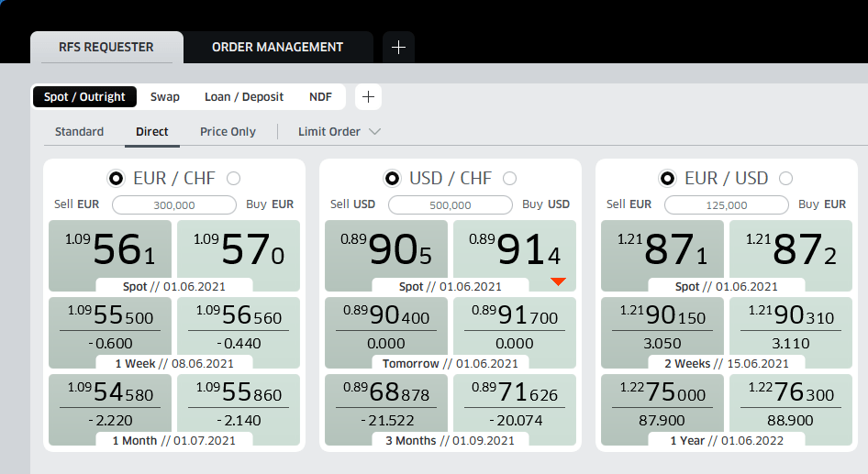Click red down arrow on USD/CHF spot

[558, 281]
